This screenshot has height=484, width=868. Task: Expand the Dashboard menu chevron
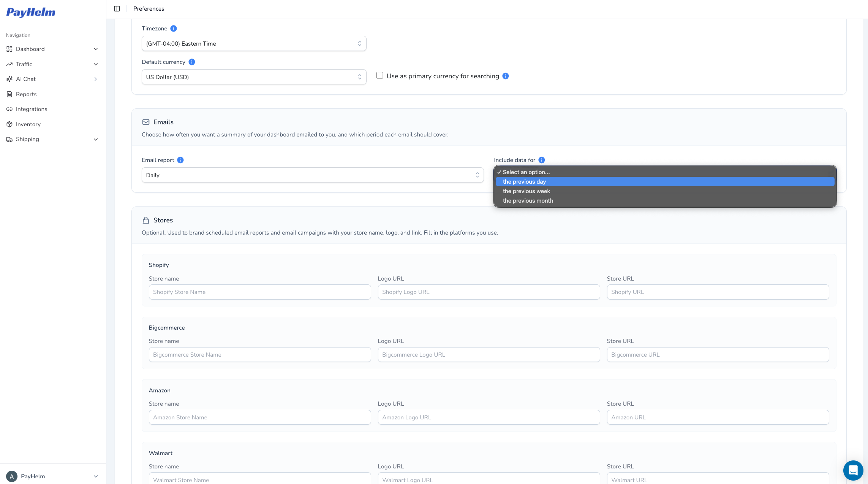[x=96, y=49]
